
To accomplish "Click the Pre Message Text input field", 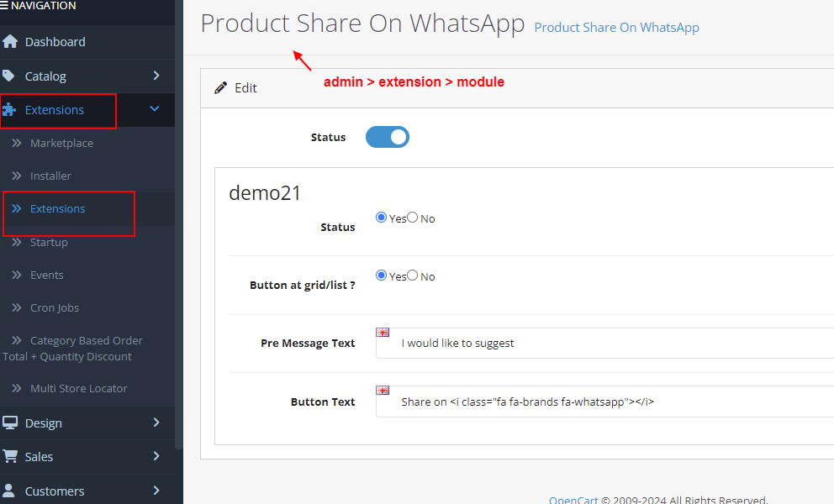I will (604, 343).
